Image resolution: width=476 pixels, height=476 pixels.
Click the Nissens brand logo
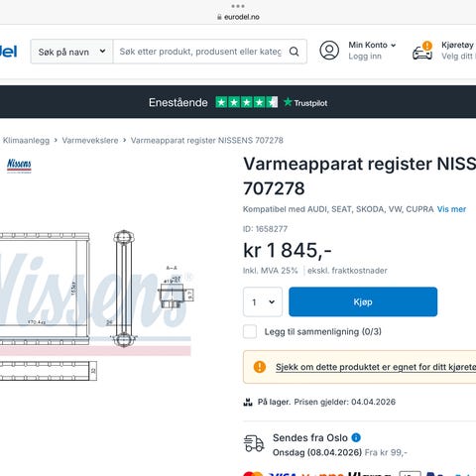[19, 165]
